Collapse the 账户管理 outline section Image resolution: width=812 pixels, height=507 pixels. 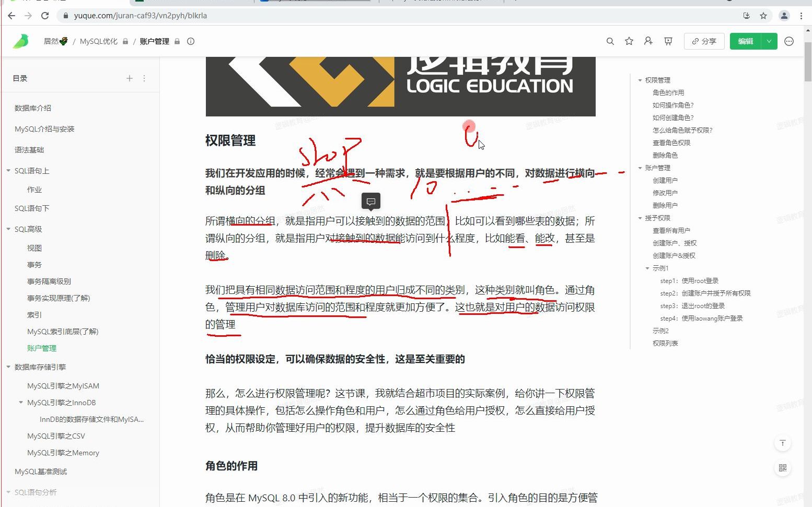tap(640, 168)
